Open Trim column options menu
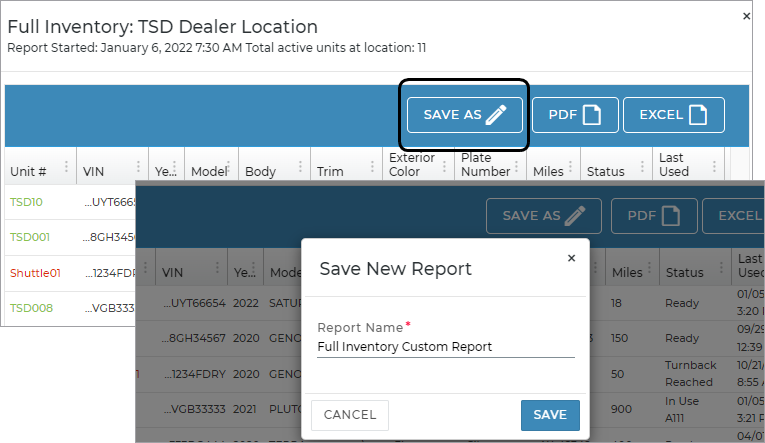 (x=372, y=168)
